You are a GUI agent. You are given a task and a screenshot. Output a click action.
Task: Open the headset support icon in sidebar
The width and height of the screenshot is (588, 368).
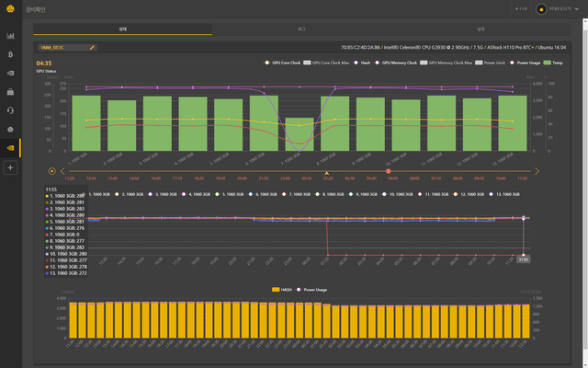[x=10, y=110]
